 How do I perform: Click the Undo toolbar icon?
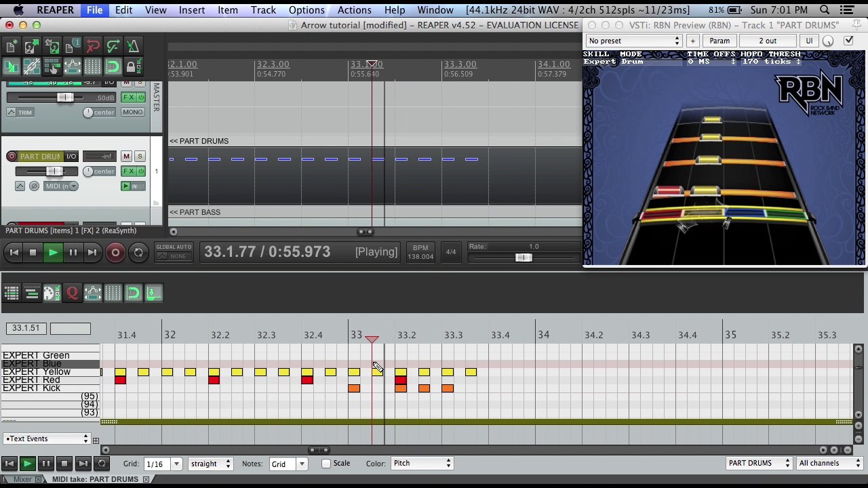92,46
